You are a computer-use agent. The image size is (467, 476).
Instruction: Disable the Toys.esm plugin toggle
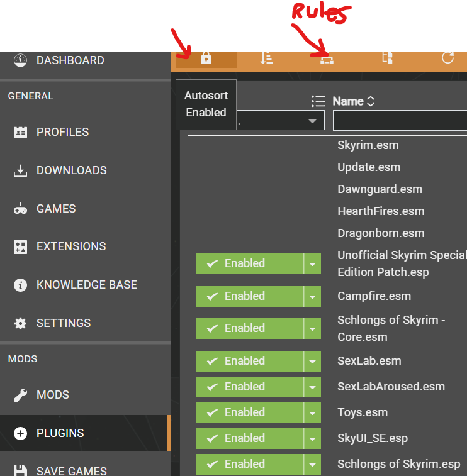coord(250,412)
